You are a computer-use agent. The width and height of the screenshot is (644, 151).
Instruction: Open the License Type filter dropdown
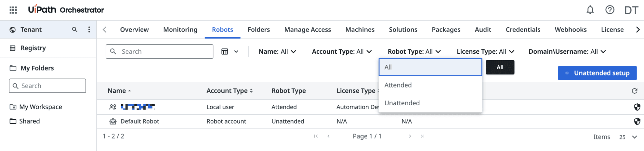click(x=485, y=52)
